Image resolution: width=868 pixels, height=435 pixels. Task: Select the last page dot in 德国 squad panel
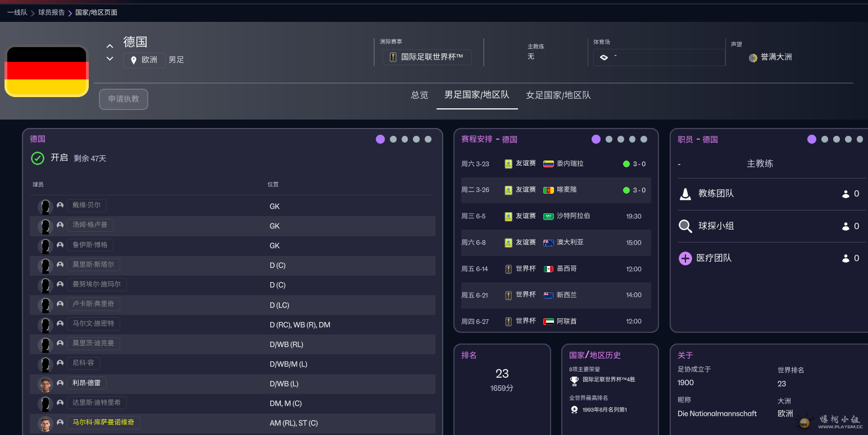(428, 139)
